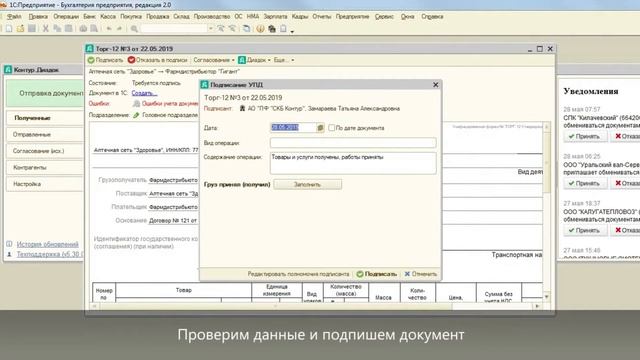Select Контрагенты in Диадок sidebar

[45, 167]
